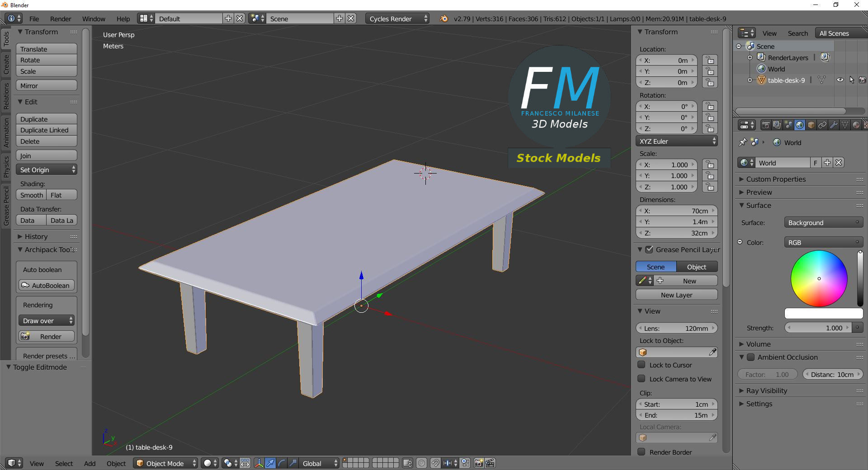This screenshot has width=868, height=470.
Task: Add new world with plus icon
Action: point(827,163)
